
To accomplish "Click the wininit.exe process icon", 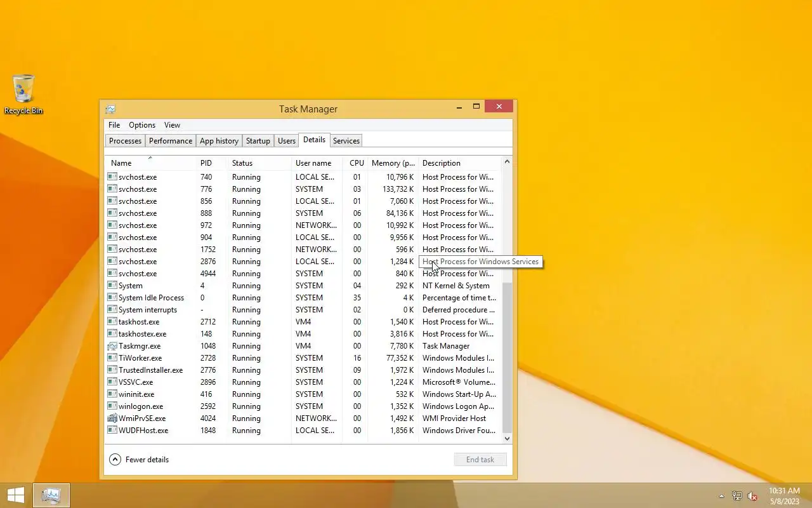I will pos(112,394).
